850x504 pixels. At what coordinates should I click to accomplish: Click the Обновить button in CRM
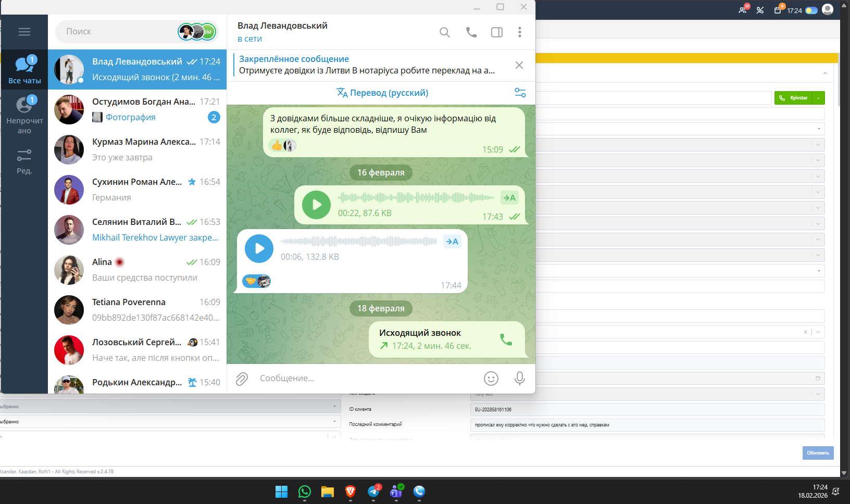[x=818, y=453]
